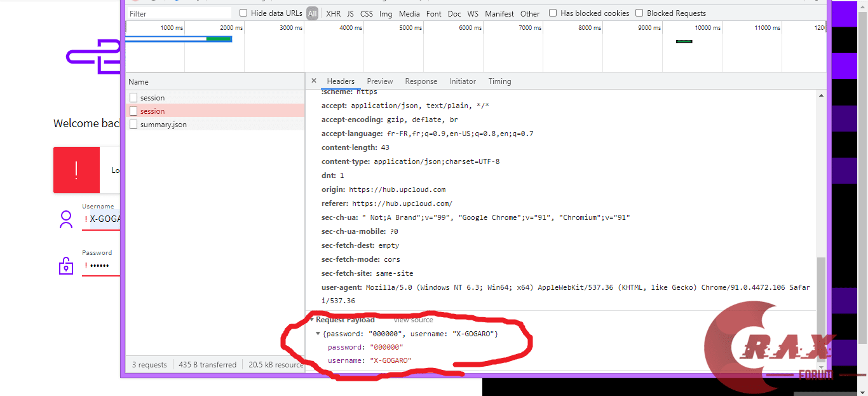Collapse the Request Payload section
Screen dimensions: 868x396
tap(312, 320)
